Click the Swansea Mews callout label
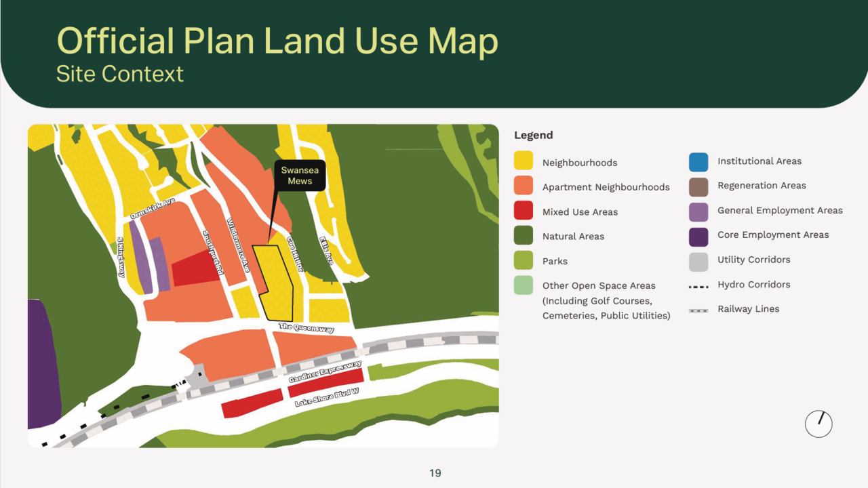 pyautogui.click(x=300, y=176)
